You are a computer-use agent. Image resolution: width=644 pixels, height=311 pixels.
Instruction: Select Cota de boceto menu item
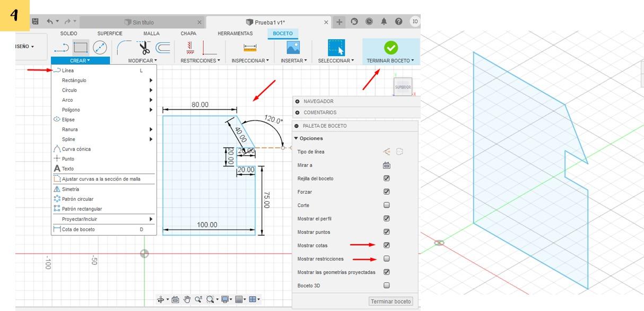[104, 229]
